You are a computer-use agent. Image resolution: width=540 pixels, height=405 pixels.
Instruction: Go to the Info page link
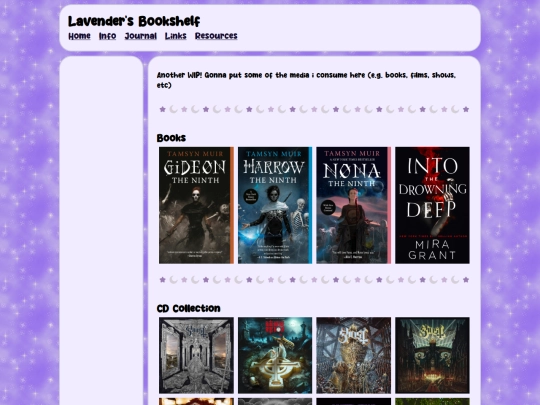point(107,36)
